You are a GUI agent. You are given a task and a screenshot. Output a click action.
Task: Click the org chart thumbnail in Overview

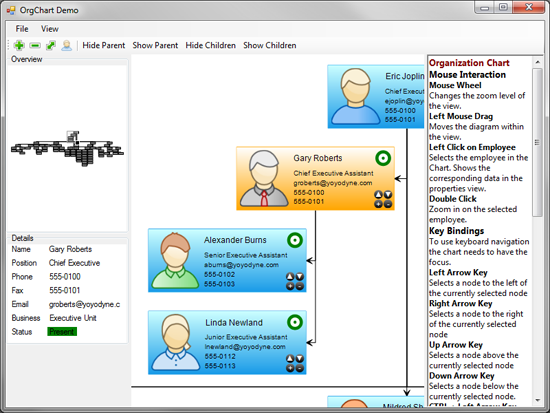click(67, 148)
